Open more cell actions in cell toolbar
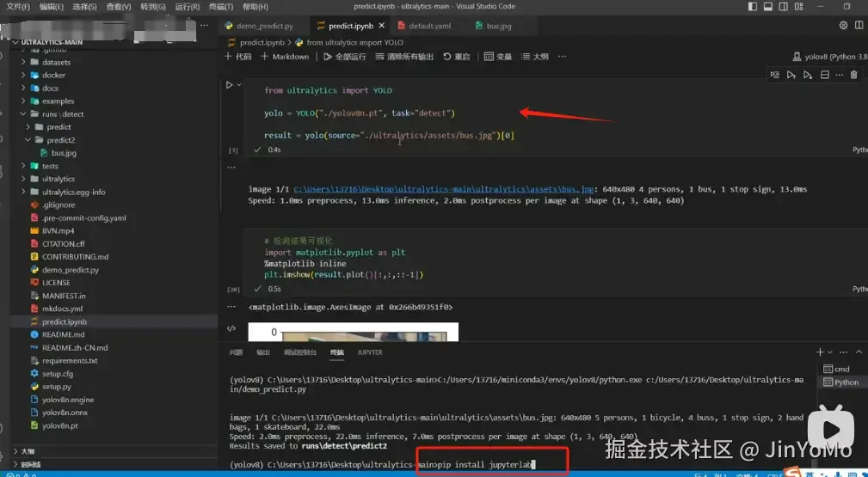Image resolution: width=868 pixels, height=477 pixels. tap(840, 75)
